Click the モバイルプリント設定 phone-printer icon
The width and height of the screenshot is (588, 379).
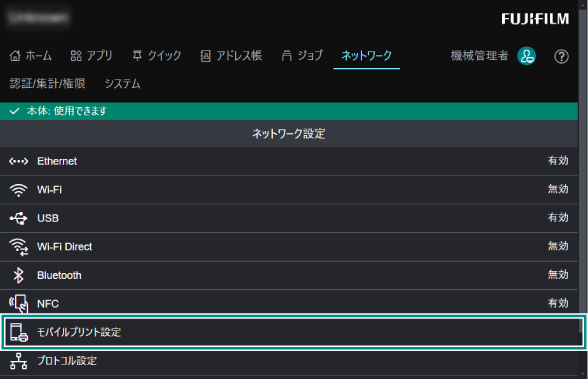click(19, 332)
